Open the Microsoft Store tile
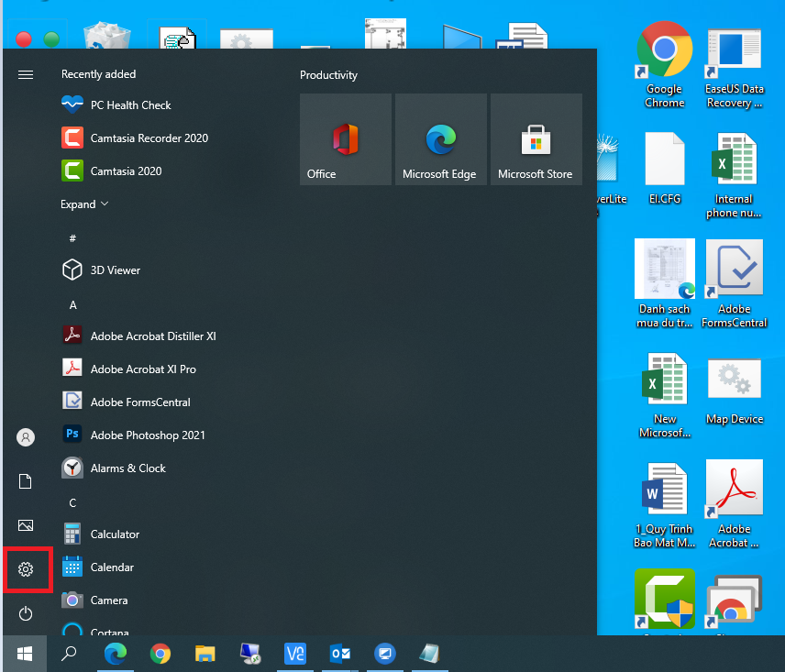The width and height of the screenshot is (785, 672). (x=536, y=139)
